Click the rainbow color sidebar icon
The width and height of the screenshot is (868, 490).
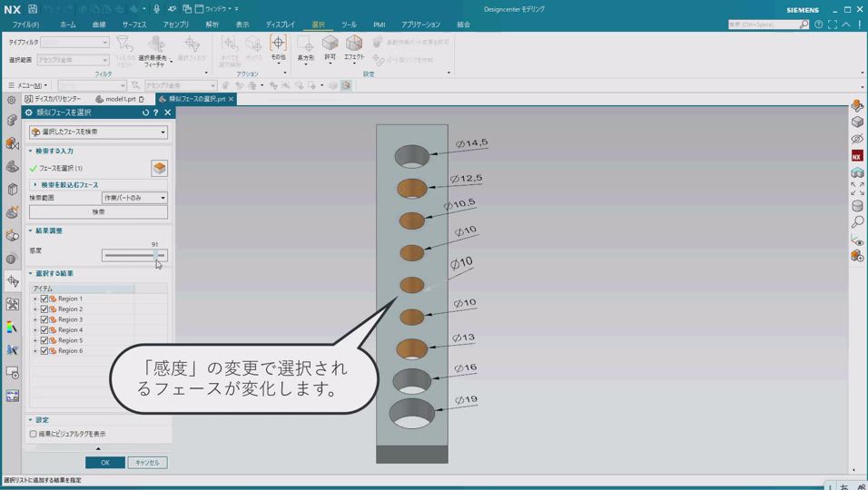pyautogui.click(x=12, y=327)
